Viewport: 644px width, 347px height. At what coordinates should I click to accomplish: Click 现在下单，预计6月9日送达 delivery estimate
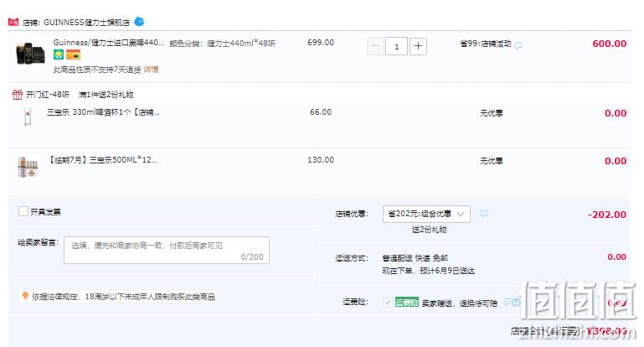click(429, 271)
